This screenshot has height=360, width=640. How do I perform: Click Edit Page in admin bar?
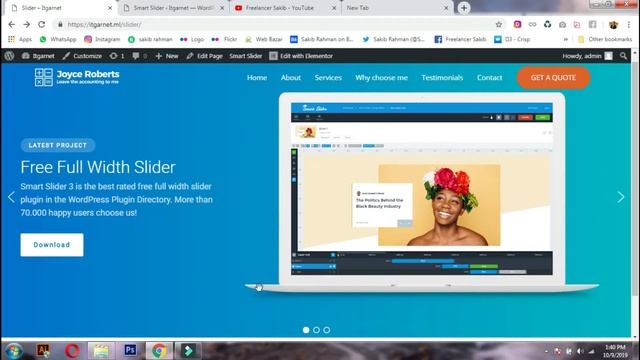[204, 56]
